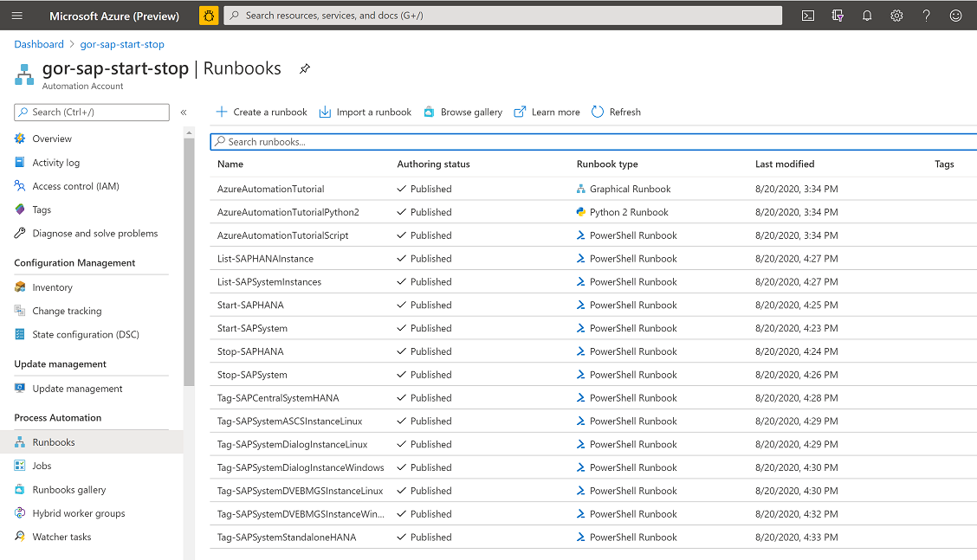Open Runbooks gallery

click(68, 490)
